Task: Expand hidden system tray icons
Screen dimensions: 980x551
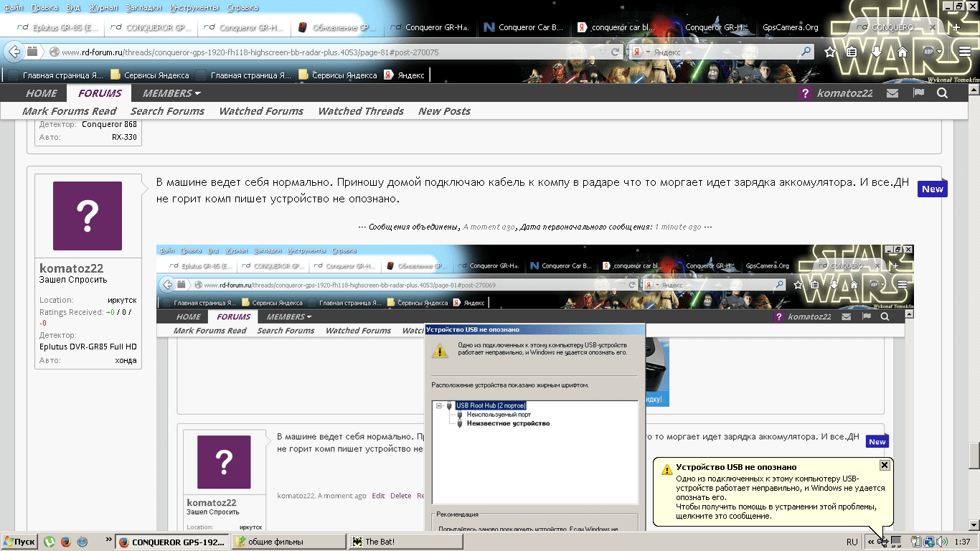Action: click(x=871, y=542)
